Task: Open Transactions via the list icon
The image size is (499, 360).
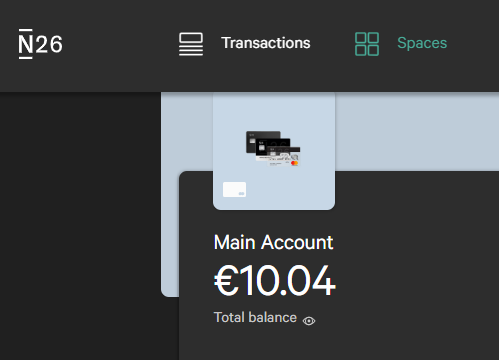Action: click(191, 44)
